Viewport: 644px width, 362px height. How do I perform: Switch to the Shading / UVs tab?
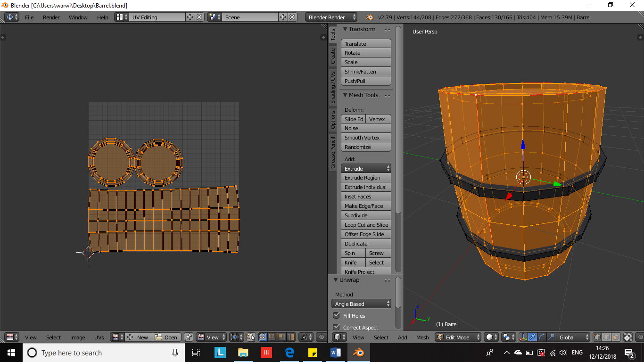333,88
